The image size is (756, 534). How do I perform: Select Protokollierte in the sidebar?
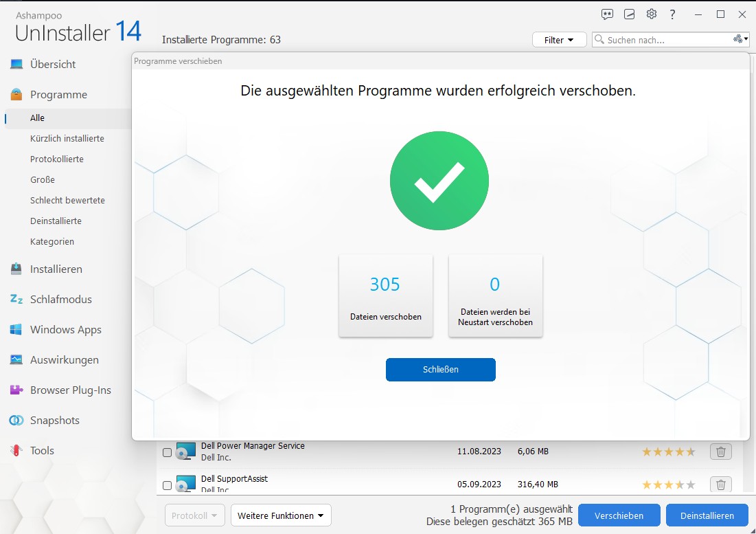point(57,159)
